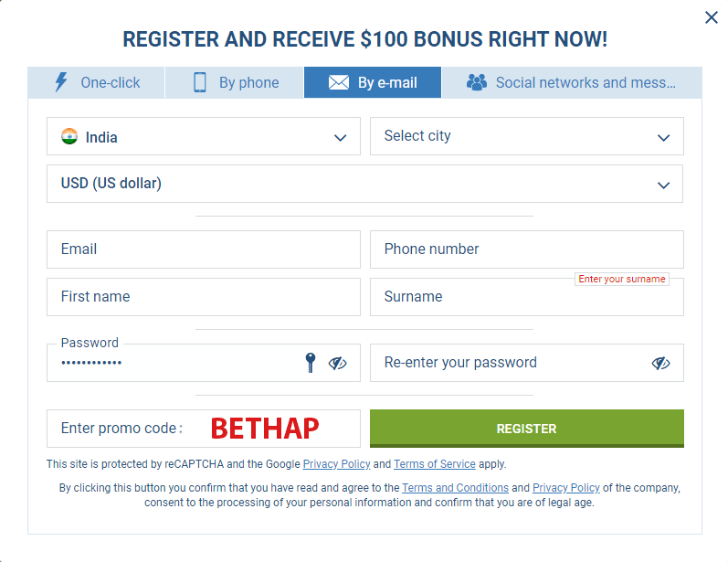The width and height of the screenshot is (728, 562).
Task: Click into the Surname field
Action: tap(526, 297)
